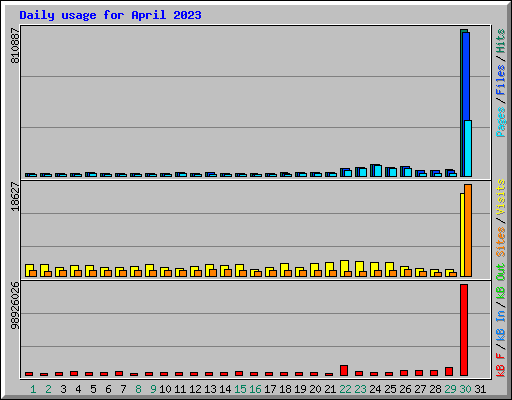This screenshot has width=512, height=400.
Task: Click day 22 on the x-axis
Action: tap(345, 389)
